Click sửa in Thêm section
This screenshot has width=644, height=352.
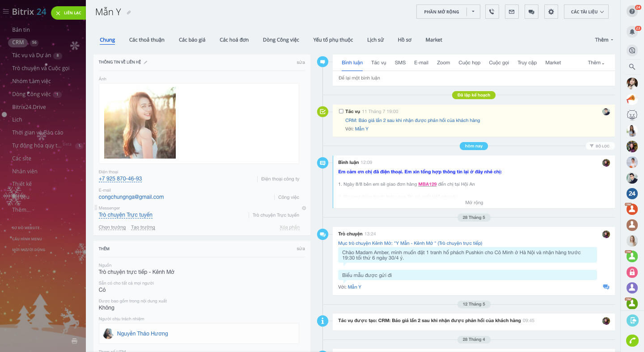(x=301, y=248)
